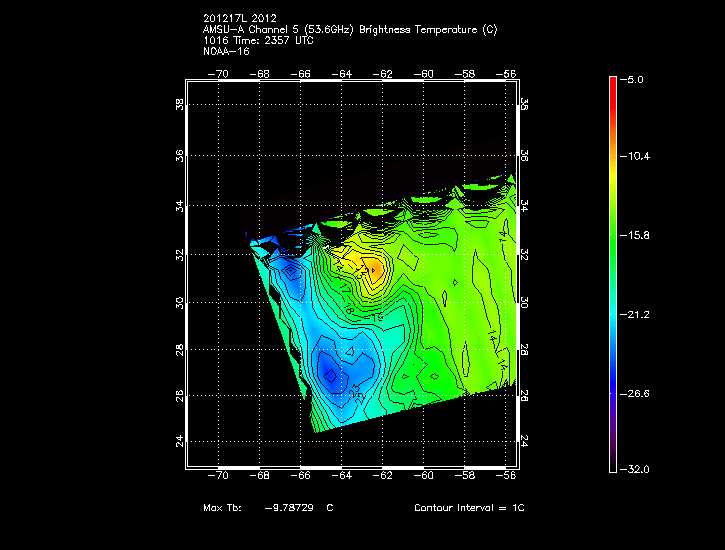Viewport: 725px width, 550px height.
Task: Select the Max Tb value -9.78729
Action: pyautogui.click(x=290, y=508)
